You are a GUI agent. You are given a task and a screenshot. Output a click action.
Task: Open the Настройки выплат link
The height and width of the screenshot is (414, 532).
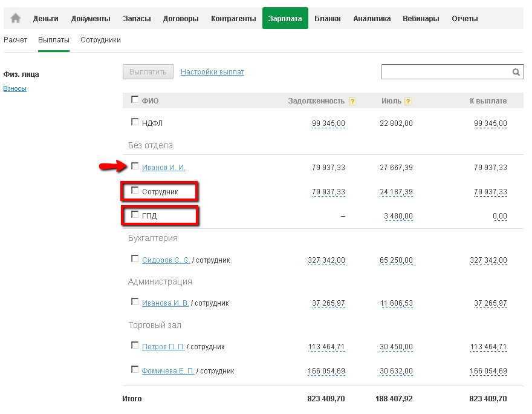point(212,72)
